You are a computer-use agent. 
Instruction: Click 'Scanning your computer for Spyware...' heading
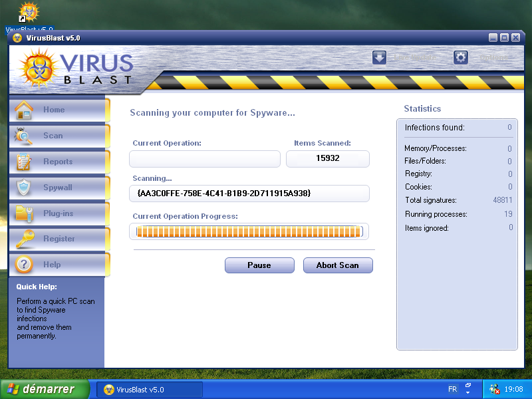pyautogui.click(x=212, y=113)
